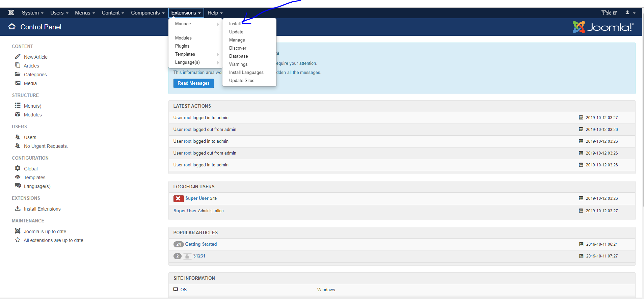Viewport: 644px width, 299px height.
Task: Click the red X logout button for Super User
Action: point(179,198)
